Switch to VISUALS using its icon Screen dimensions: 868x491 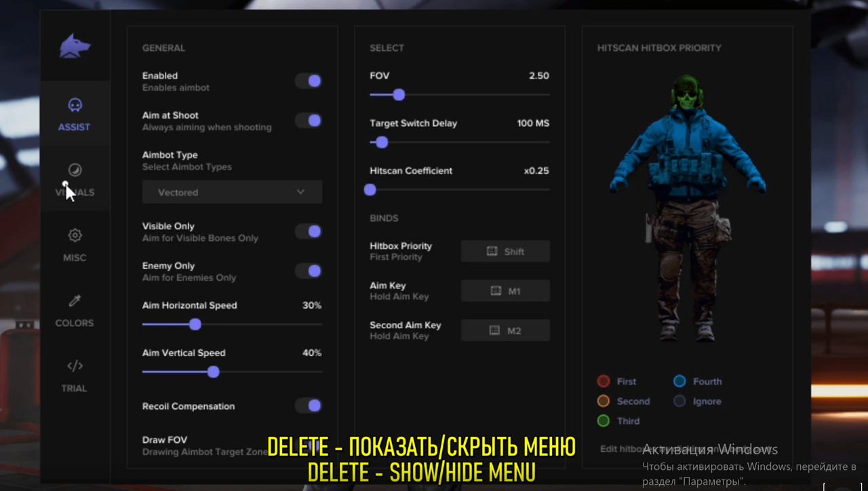point(75,170)
